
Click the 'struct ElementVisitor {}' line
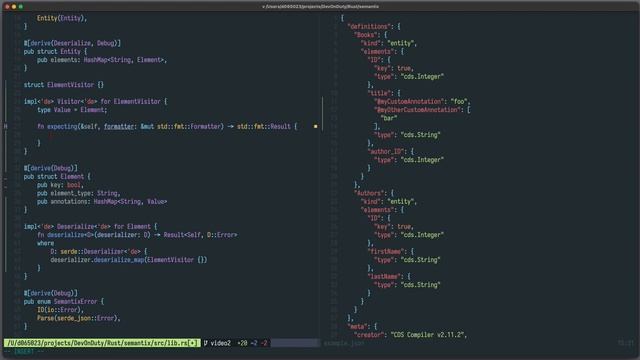point(64,85)
